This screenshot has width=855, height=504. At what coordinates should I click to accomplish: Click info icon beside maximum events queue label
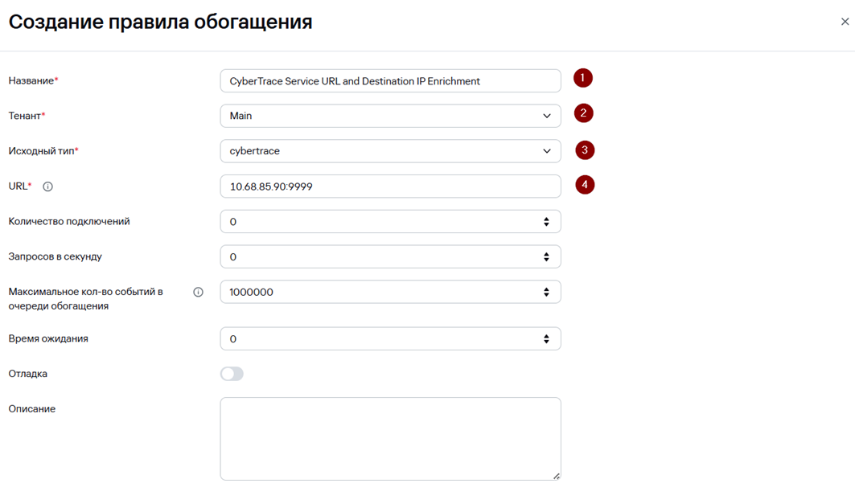(x=198, y=292)
